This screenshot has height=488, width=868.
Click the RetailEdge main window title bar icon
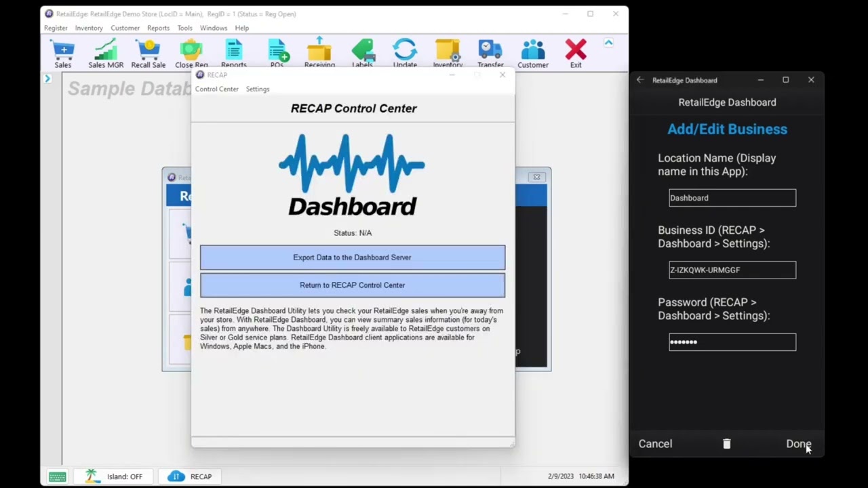tap(49, 14)
